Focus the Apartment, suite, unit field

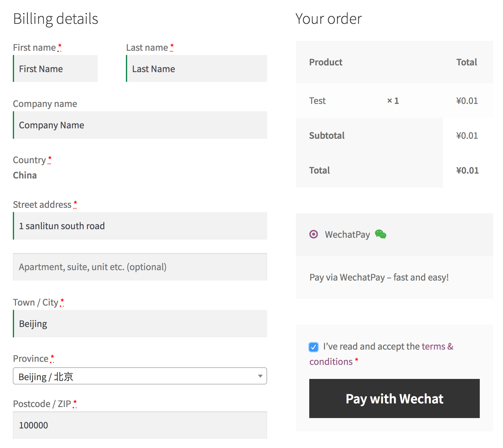pos(140,267)
